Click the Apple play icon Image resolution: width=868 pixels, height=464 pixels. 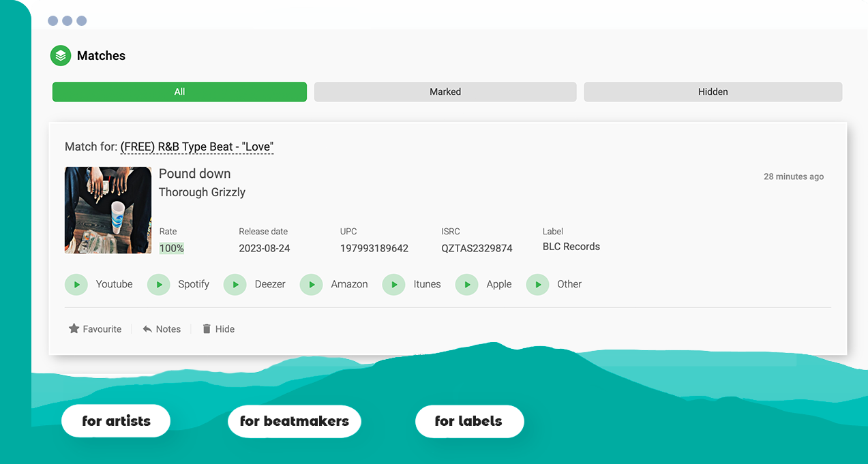[467, 285]
